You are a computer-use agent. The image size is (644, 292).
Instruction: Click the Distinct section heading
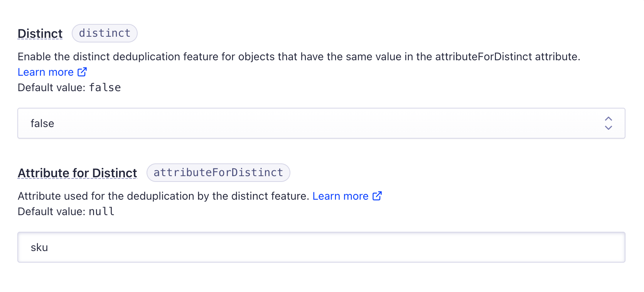[x=40, y=34]
